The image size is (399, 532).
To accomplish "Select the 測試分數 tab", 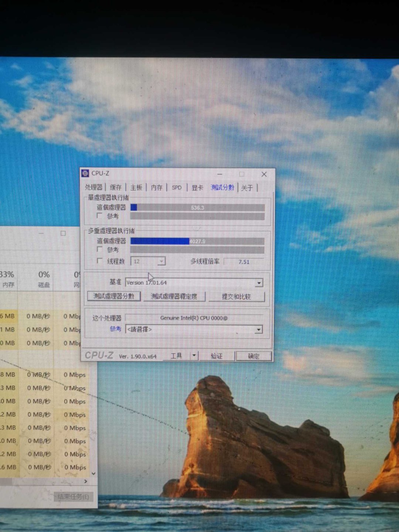I will point(222,187).
